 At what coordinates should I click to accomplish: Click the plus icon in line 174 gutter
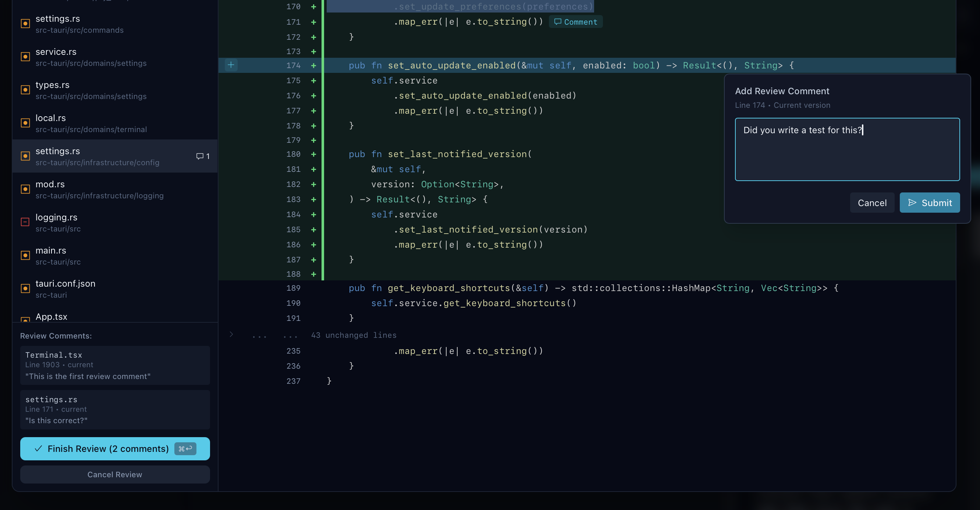click(231, 65)
